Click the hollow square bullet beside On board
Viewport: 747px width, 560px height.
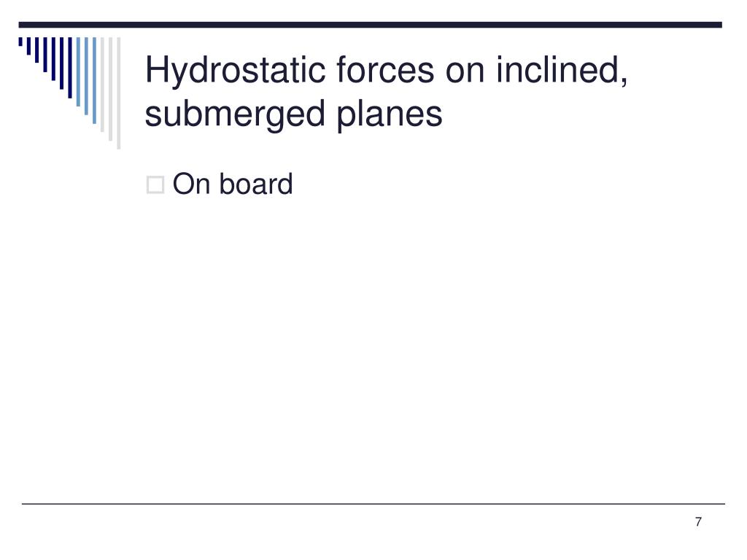click(x=155, y=184)
